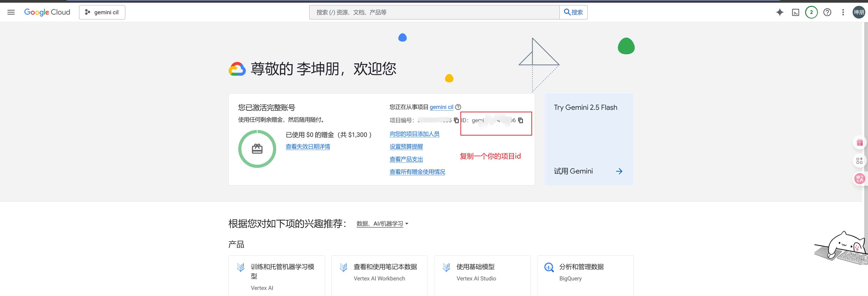
Task: Copy the project ID with the copy icon
Action: point(521,120)
